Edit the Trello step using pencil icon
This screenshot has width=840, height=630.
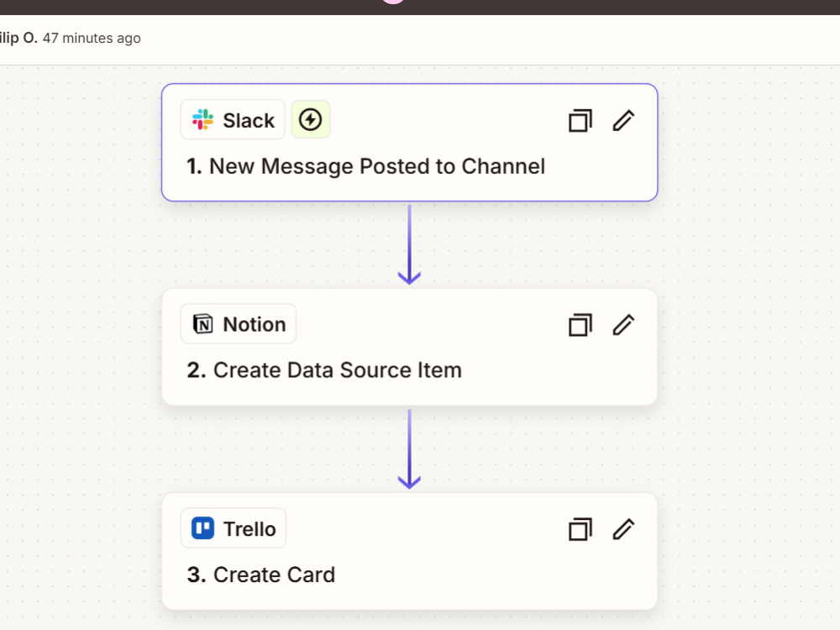623,529
